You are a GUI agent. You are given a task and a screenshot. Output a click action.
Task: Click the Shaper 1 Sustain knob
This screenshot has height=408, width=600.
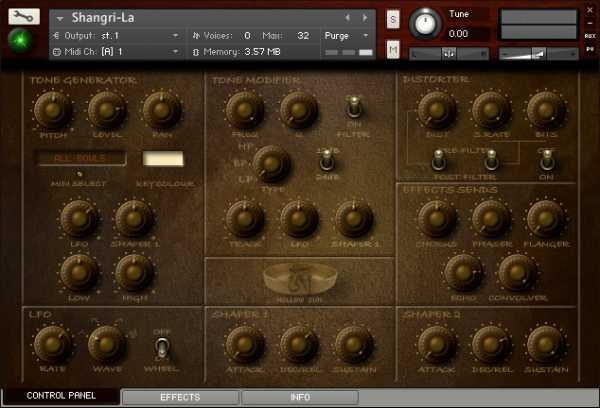pyautogui.click(x=354, y=344)
